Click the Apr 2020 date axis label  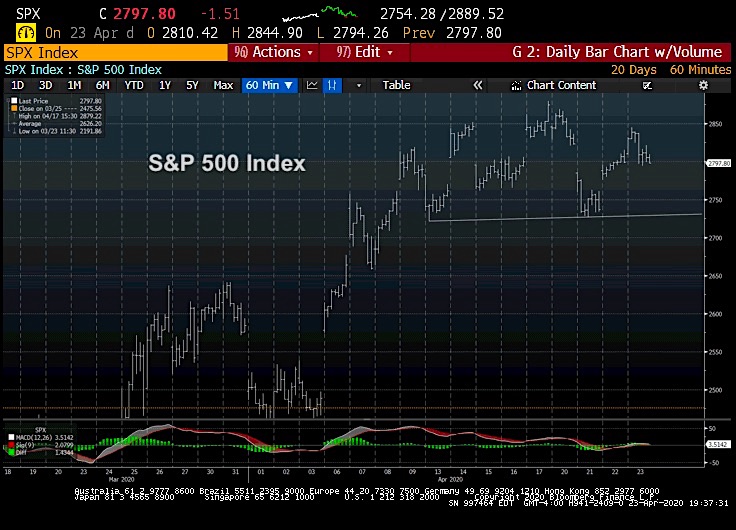coord(450,479)
